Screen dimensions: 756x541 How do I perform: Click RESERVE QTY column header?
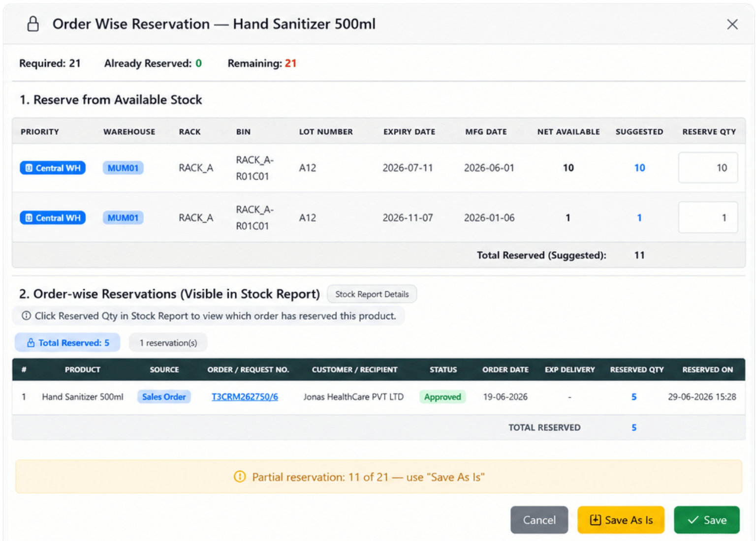[x=709, y=132]
